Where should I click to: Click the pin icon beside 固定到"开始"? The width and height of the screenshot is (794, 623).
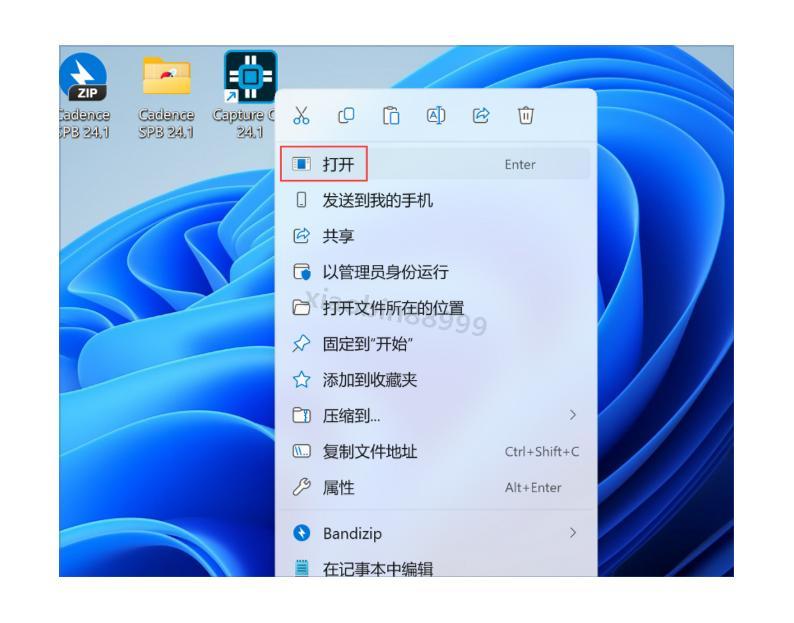(301, 344)
